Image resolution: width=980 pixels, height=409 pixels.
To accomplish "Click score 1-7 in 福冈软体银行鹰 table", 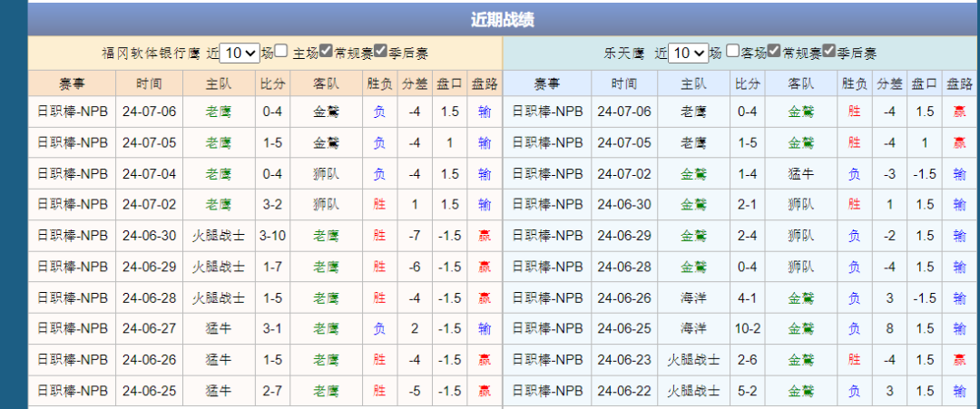I will [272, 267].
